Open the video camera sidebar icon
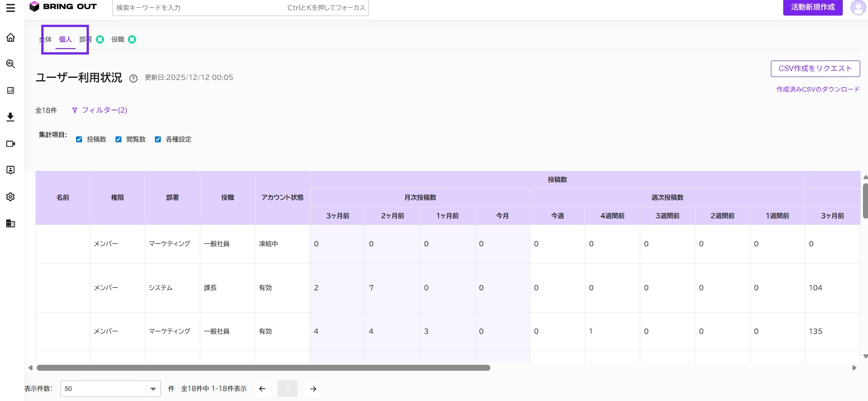Viewport: 868px width, 401px height. 11,144
